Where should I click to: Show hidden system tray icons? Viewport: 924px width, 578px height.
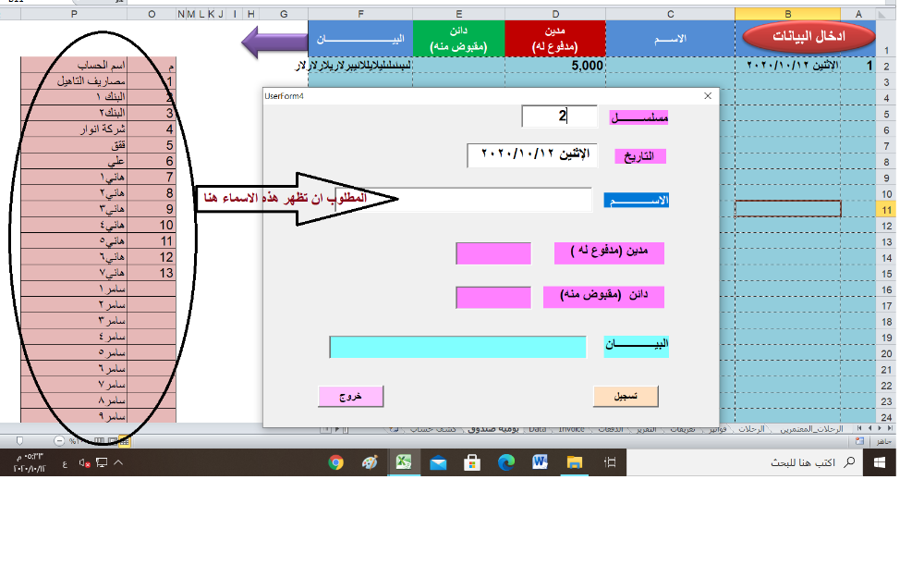point(118,463)
